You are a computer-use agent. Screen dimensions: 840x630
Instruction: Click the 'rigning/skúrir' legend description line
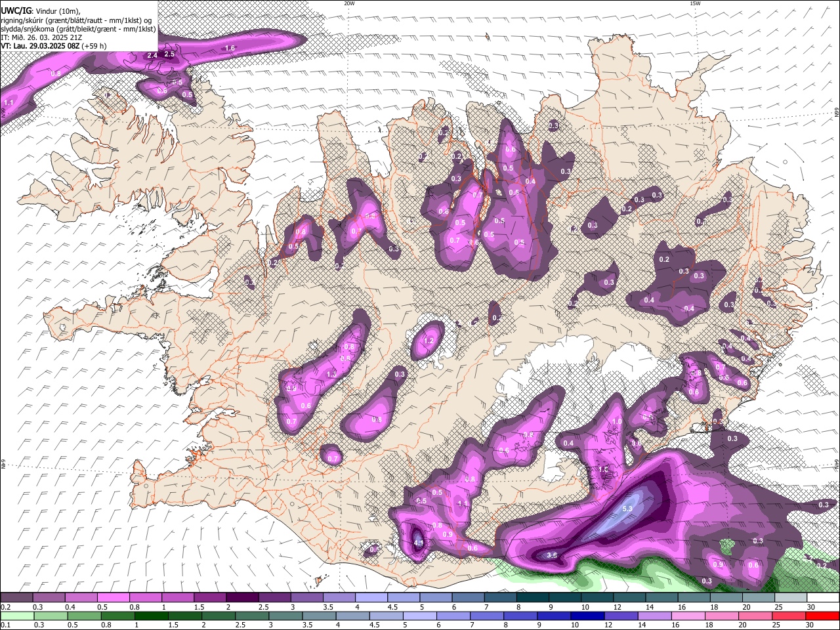(75, 20)
